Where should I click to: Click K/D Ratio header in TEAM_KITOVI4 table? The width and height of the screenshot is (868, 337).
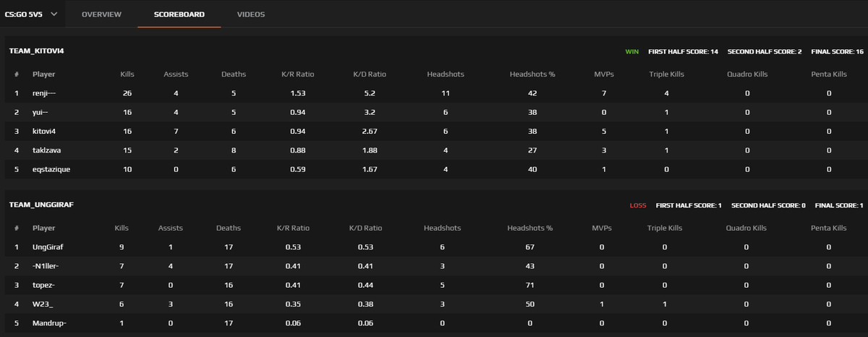click(x=370, y=74)
